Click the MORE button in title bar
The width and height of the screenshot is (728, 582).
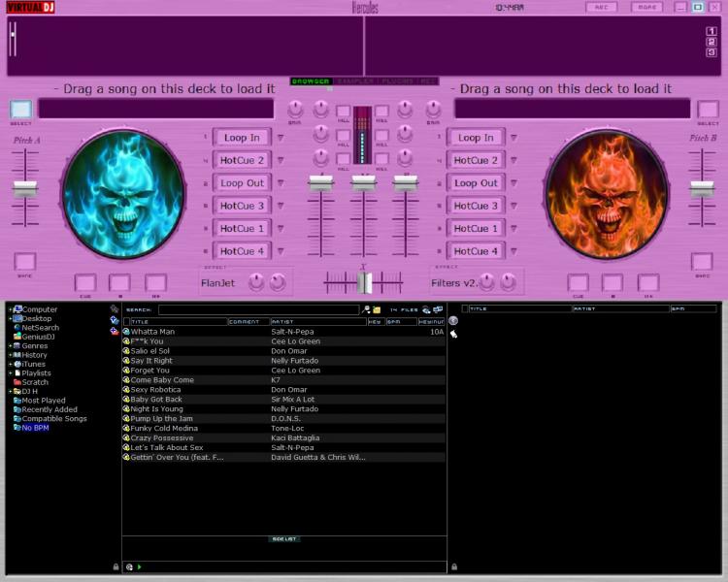(646, 7)
